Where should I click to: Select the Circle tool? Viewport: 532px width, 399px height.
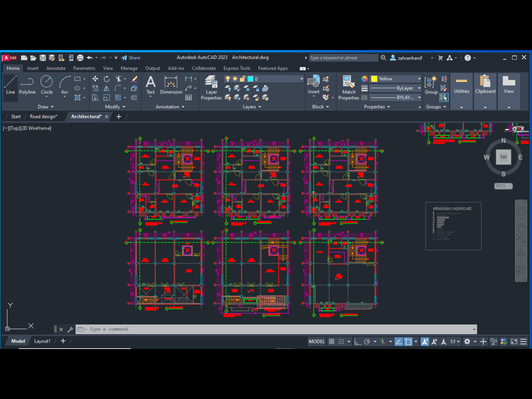pyautogui.click(x=46, y=85)
